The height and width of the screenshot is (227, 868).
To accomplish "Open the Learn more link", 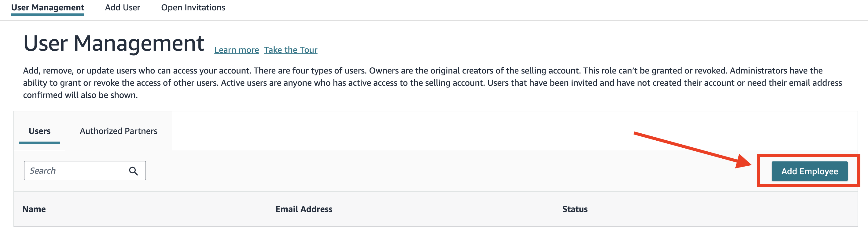I will (236, 50).
